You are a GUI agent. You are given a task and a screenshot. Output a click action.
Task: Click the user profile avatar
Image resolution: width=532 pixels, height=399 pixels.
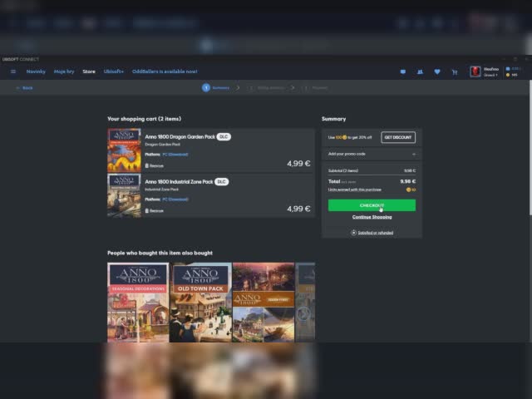click(x=475, y=71)
